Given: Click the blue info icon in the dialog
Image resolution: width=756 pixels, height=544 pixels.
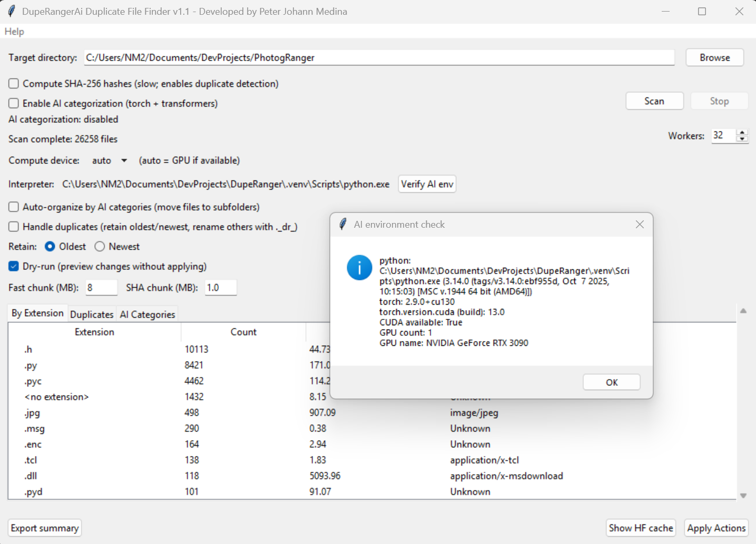Looking at the screenshot, I should (359, 268).
